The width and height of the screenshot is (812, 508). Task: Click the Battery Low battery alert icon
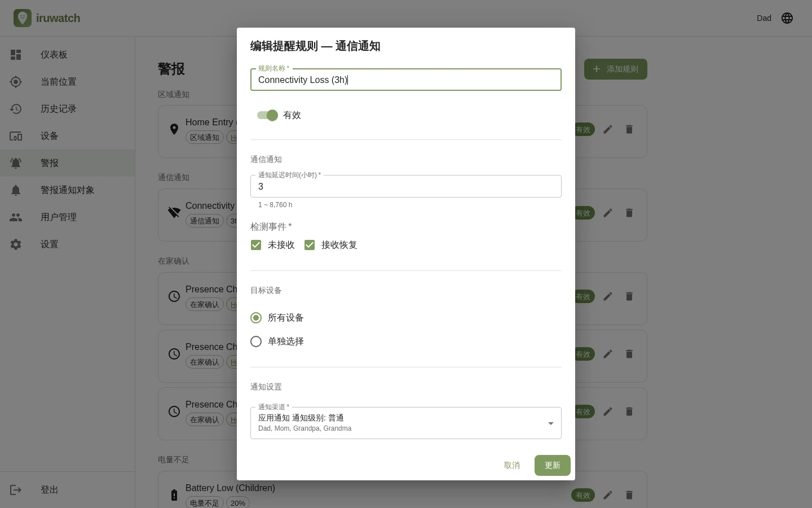tap(174, 495)
